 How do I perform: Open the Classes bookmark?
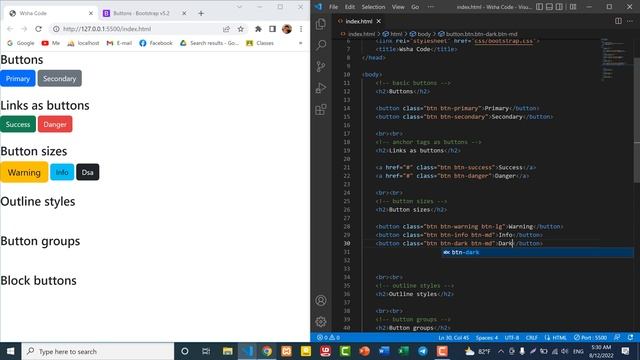(x=260, y=43)
